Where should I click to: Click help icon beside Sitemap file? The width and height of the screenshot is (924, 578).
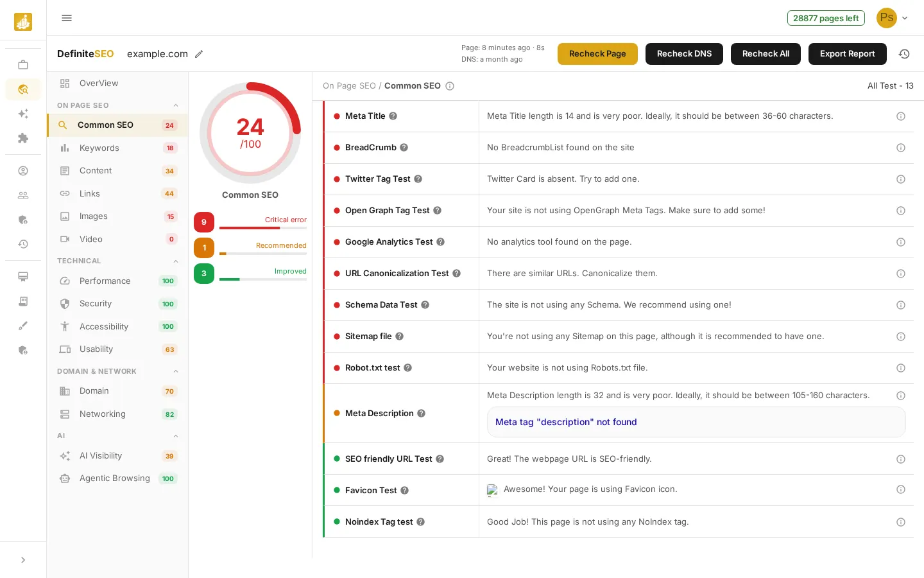(x=400, y=337)
